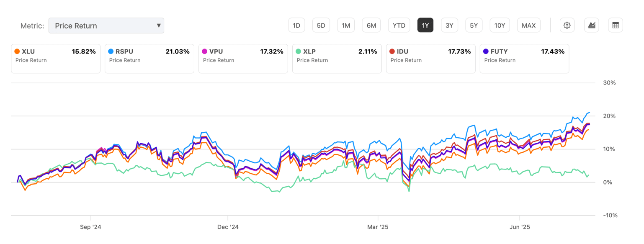Switch to the area chart type icon
The width and height of the screenshot is (644, 244).
[x=592, y=26]
